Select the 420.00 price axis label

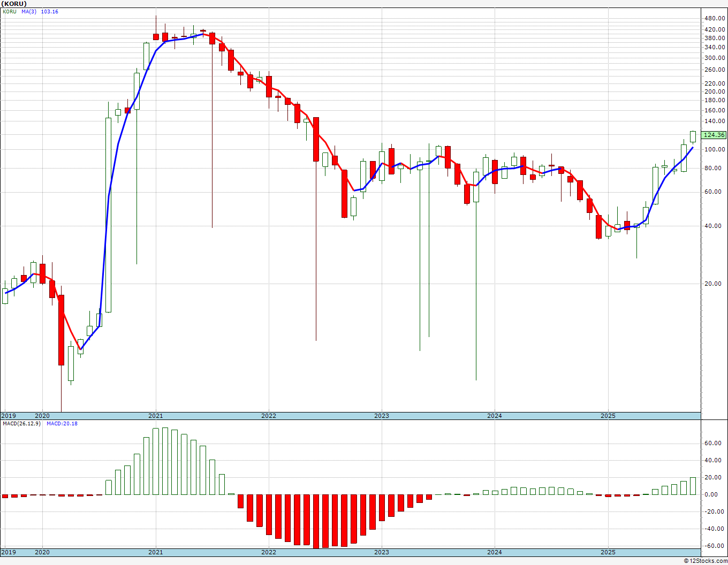click(715, 29)
